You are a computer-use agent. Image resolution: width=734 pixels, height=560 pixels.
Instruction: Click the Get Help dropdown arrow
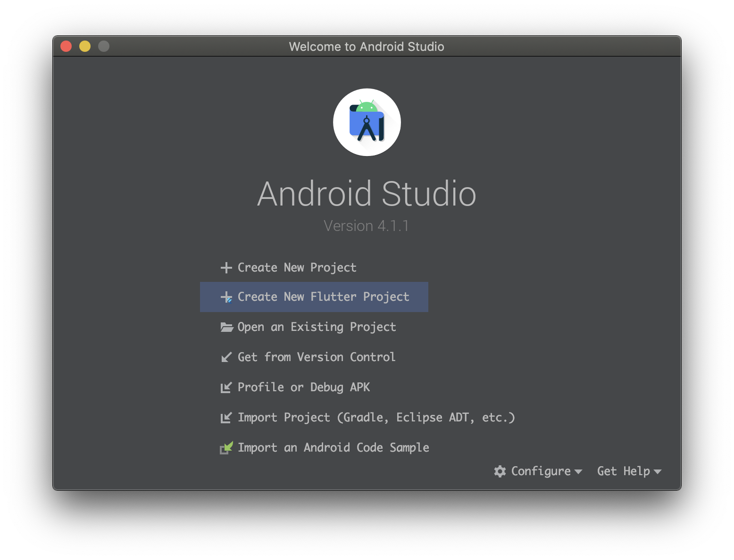pyautogui.click(x=658, y=472)
